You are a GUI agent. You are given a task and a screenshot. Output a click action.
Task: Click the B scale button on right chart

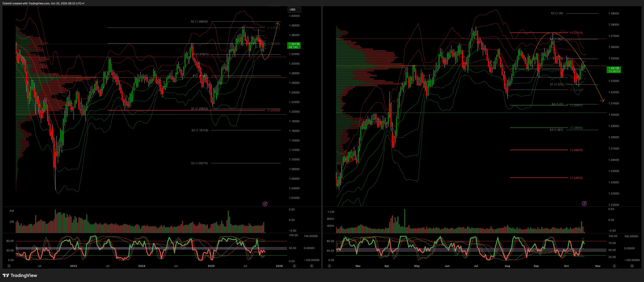pyautogui.click(x=632, y=266)
